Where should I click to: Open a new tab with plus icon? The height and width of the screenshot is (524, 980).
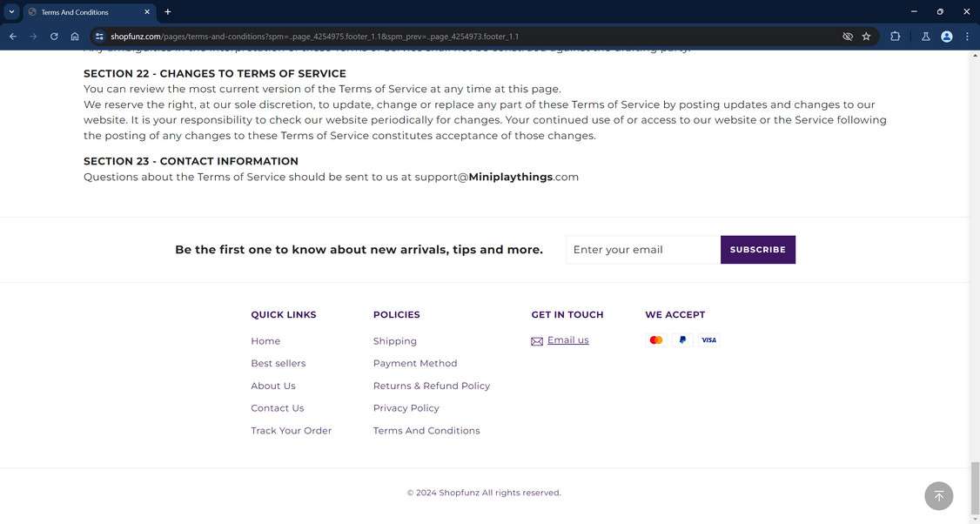[x=167, y=12]
